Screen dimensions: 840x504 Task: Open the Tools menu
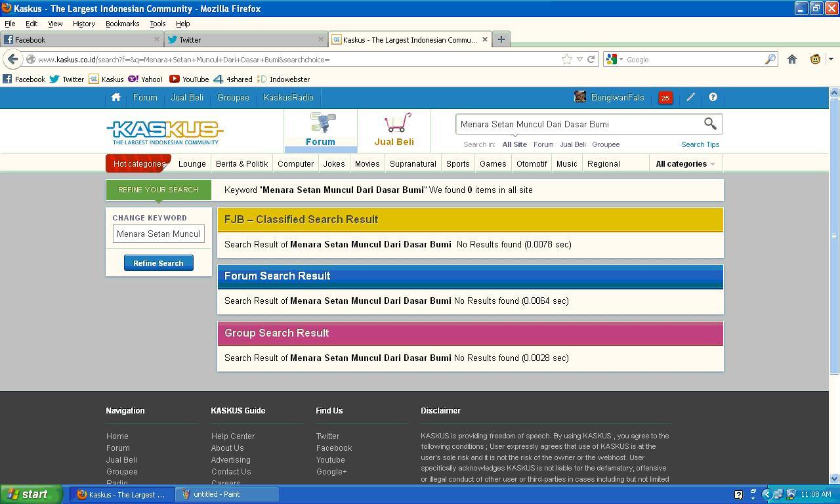157,24
